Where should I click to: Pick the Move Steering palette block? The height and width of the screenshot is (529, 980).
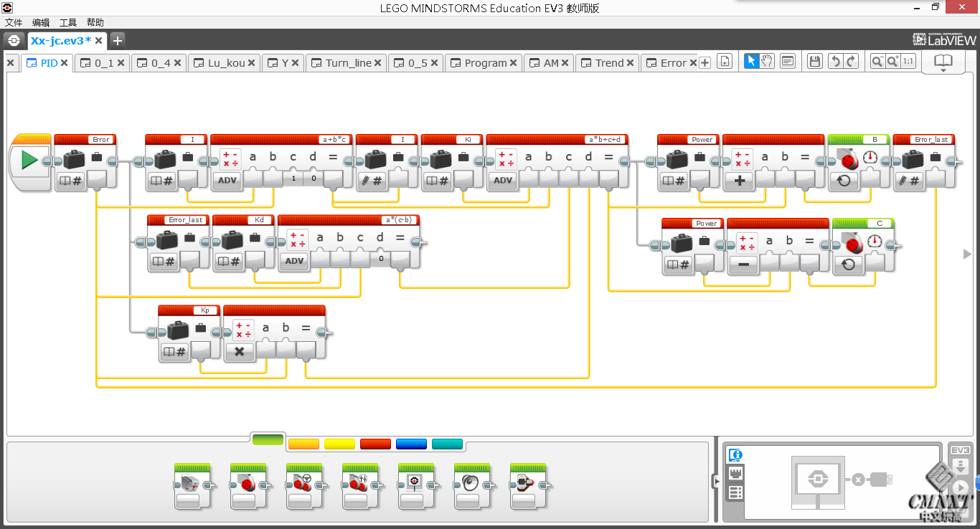click(304, 486)
